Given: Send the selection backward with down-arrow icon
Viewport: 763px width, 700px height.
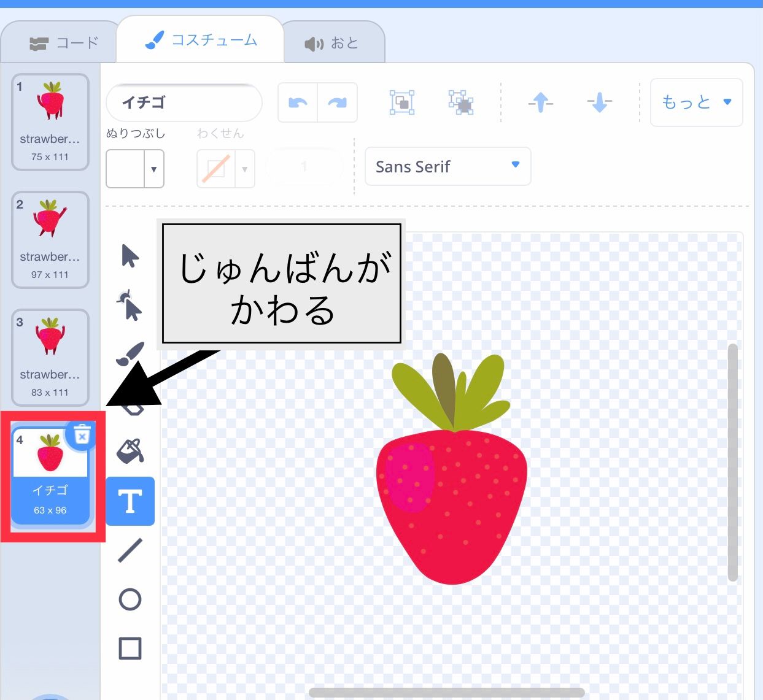Looking at the screenshot, I should pos(598,102).
